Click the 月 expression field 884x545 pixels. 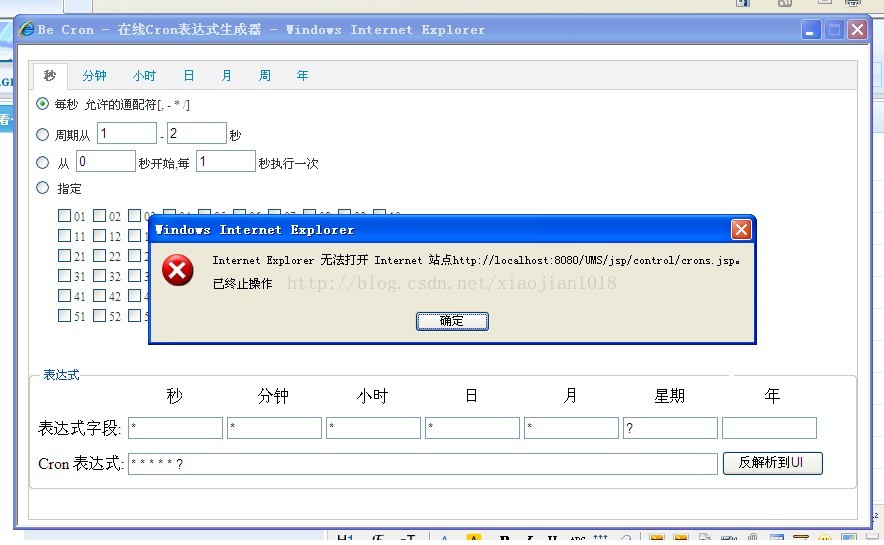point(571,428)
